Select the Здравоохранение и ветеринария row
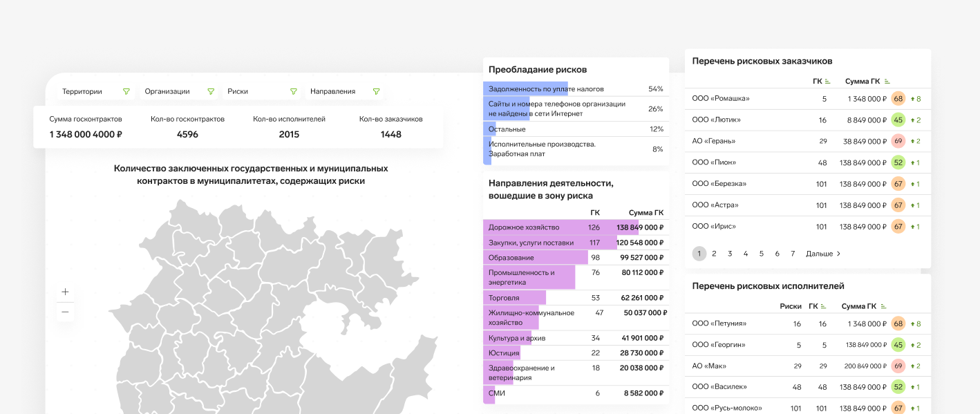The height and width of the screenshot is (414, 980). coord(576,373)
